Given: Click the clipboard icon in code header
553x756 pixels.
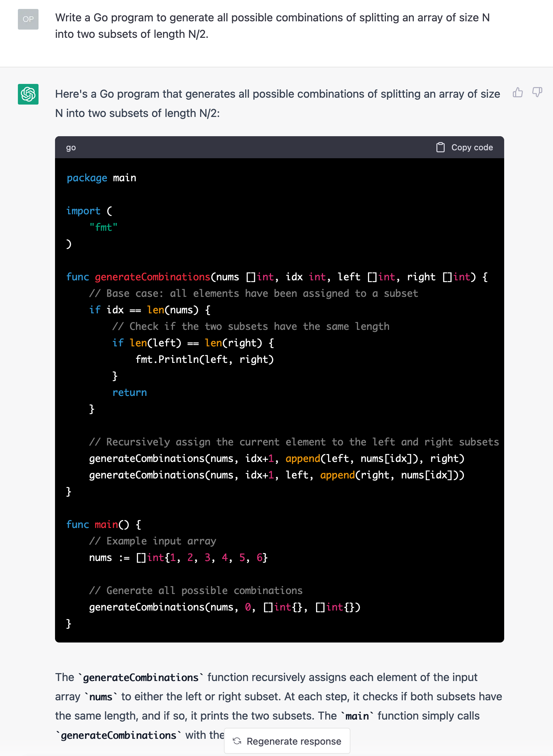Looking at the screenshot, I should pyautogui.click(x=440, y=147).
